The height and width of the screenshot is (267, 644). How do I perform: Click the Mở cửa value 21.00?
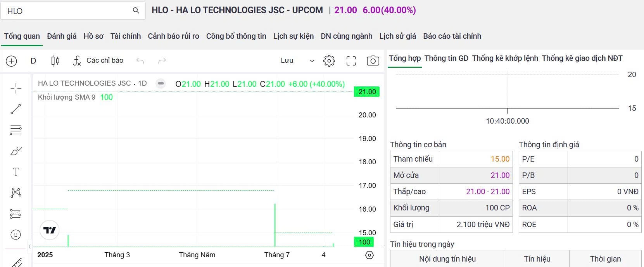pyautogui.click(x=500, y=176)
